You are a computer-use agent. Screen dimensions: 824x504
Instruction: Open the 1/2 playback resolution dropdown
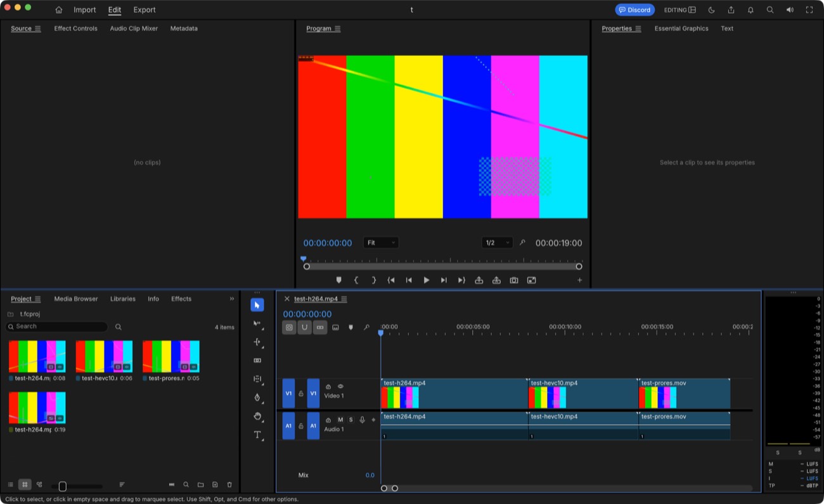(497, 243)
